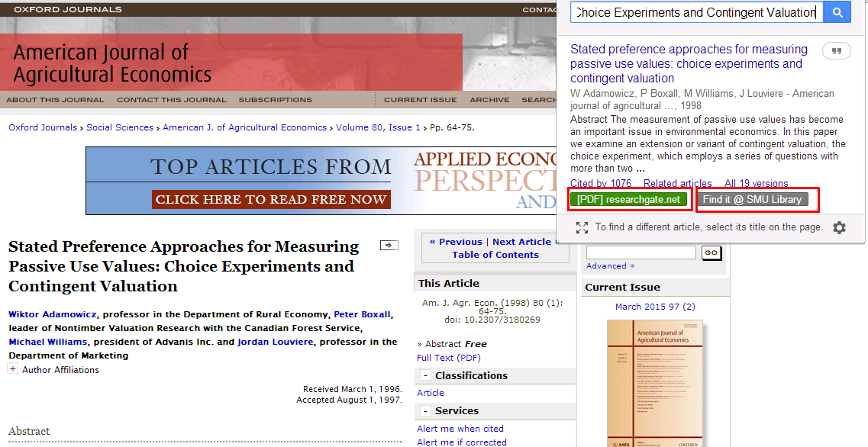Collapse the Services section

point(425,411)
